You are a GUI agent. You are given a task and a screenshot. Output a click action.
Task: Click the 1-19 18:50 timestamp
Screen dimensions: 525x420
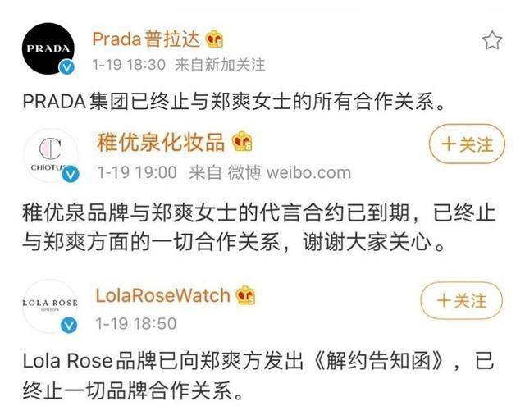(x=136, y=324)
